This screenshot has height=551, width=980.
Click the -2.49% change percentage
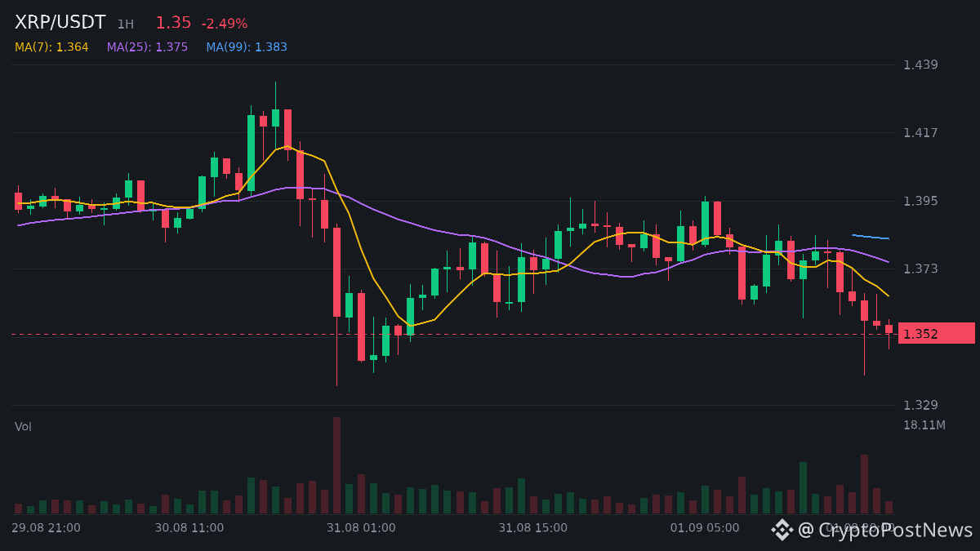click(x=225, y=24)
